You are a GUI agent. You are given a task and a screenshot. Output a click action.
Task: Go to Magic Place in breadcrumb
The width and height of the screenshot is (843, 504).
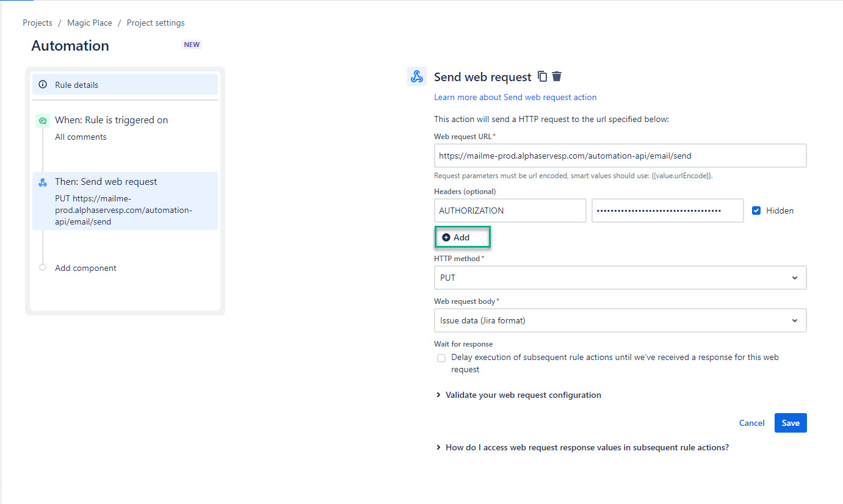click(x=90, y=23)
